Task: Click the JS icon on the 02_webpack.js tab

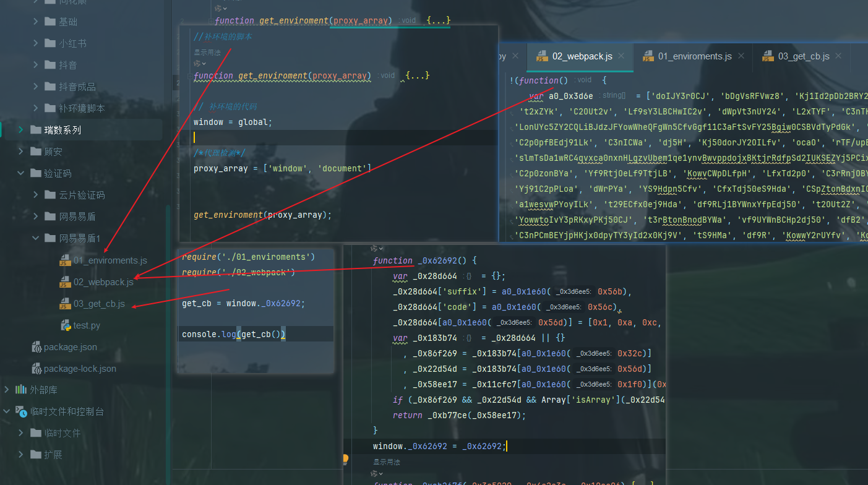Action: click(542, 56)
